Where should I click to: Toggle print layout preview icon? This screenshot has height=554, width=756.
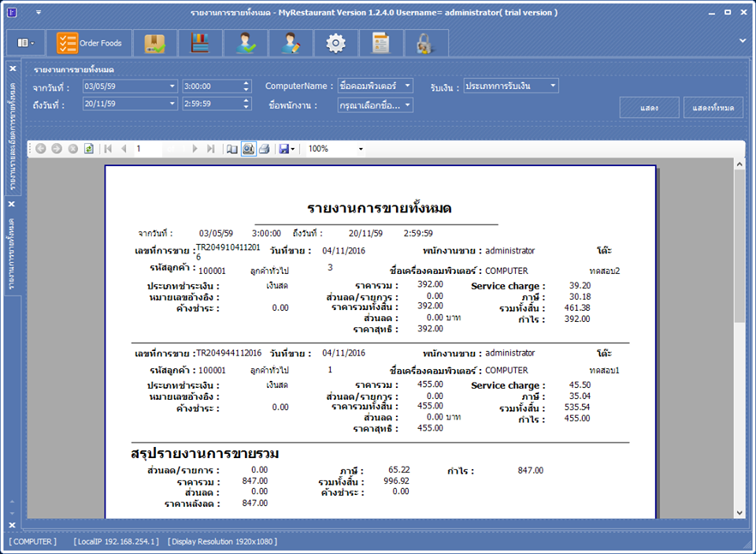(x=248, y=149)
